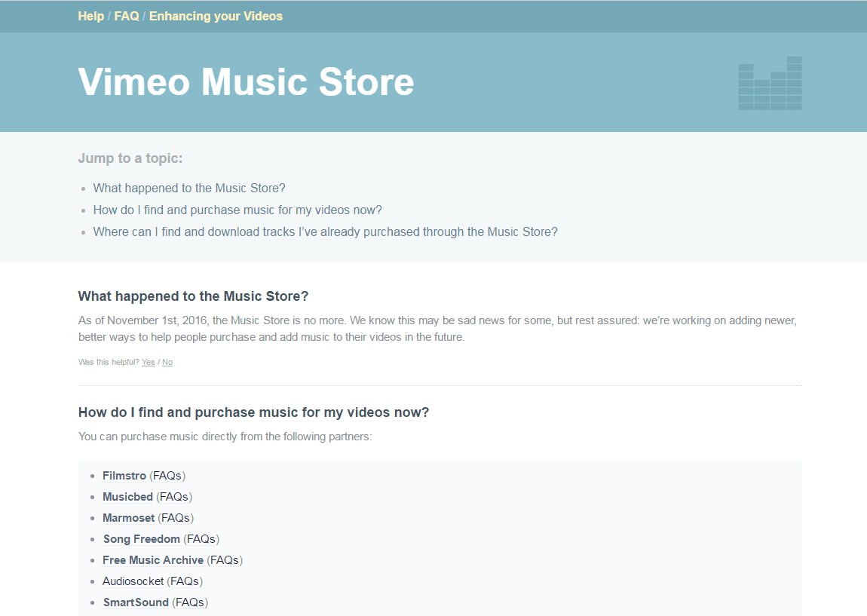867x616 pixels.
Task: Click paragraph starting 'As of November 1st, 2016'
Action: click(x=437, y=329)
